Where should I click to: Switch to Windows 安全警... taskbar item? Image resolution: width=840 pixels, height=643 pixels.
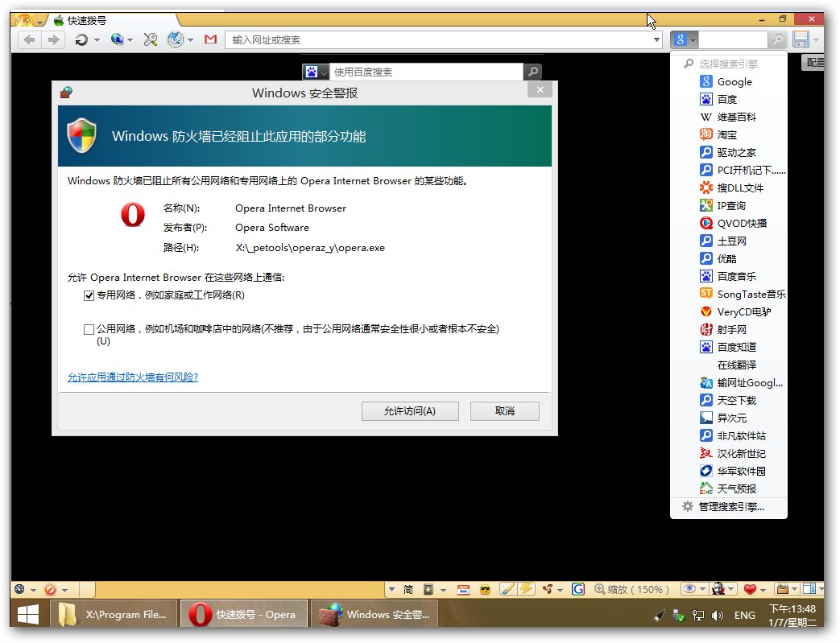point(374,614)
